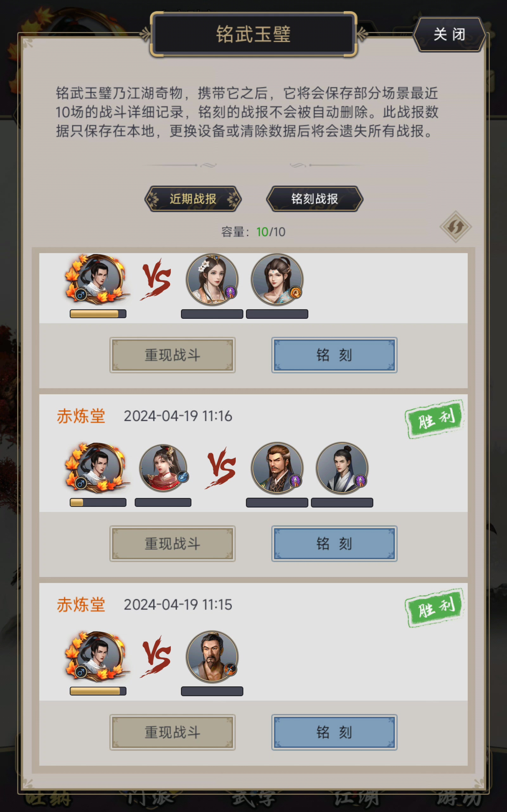Replay the first battle with 重现战斗

click(x=172, y=355)
